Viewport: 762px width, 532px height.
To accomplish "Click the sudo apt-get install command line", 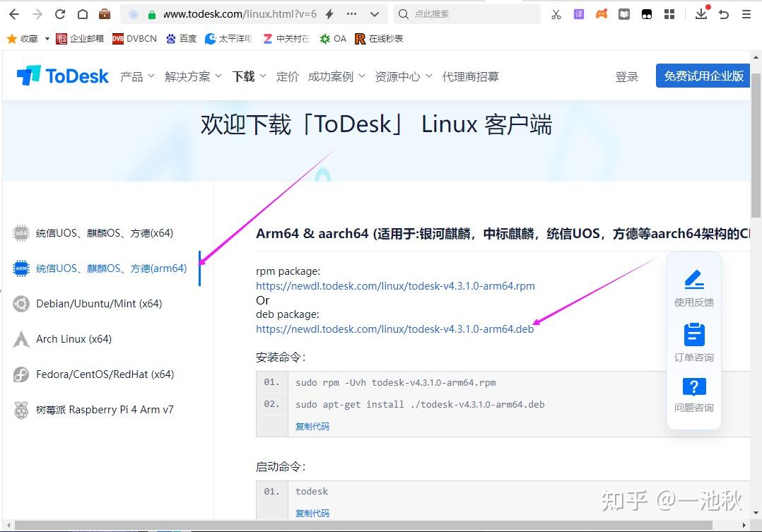I will pyautogui.click(x=420, y=404).
